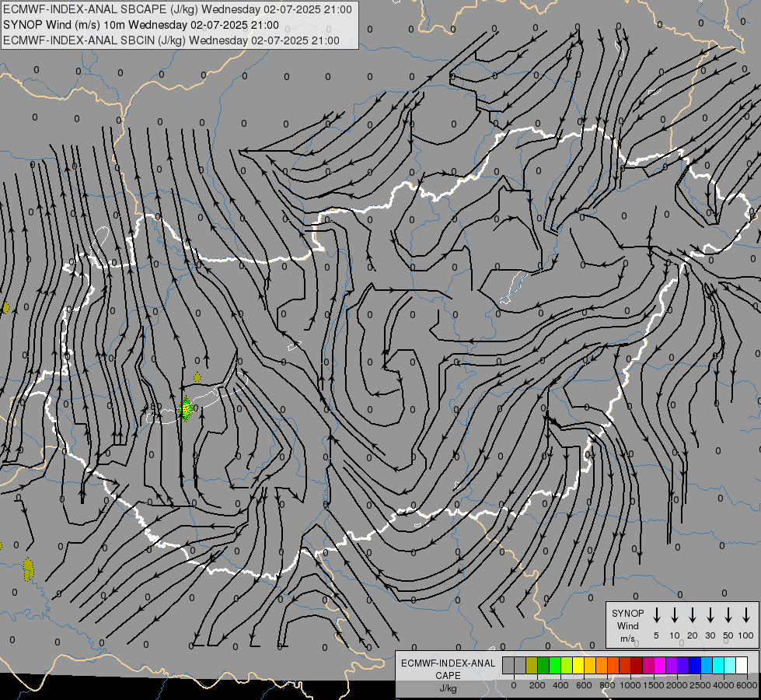Click the 2500 value on CAPE scale

700,685
